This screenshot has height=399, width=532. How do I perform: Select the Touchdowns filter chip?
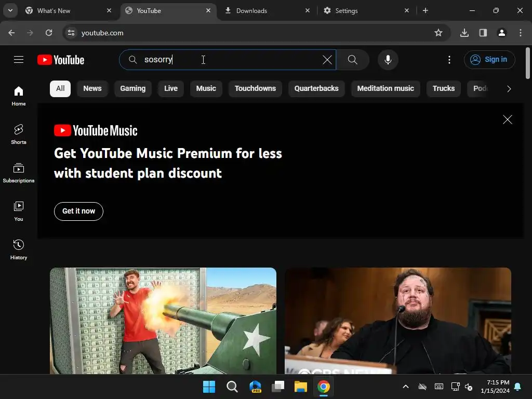coord(255,88)
